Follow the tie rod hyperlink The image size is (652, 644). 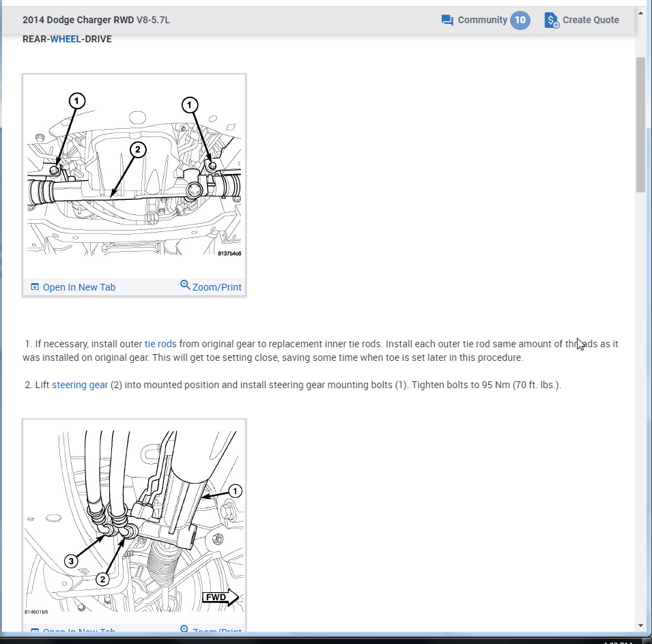point(158,344)
